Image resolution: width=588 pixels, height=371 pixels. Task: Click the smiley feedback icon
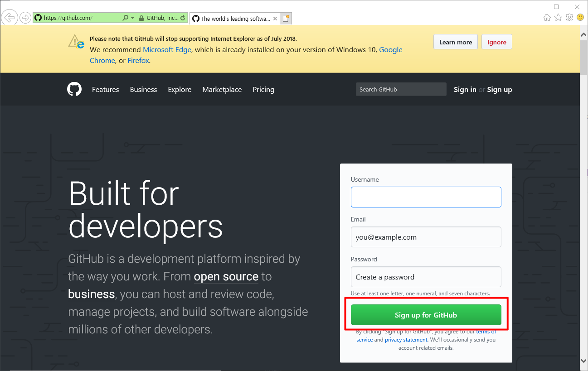click(x=580, y=18)
